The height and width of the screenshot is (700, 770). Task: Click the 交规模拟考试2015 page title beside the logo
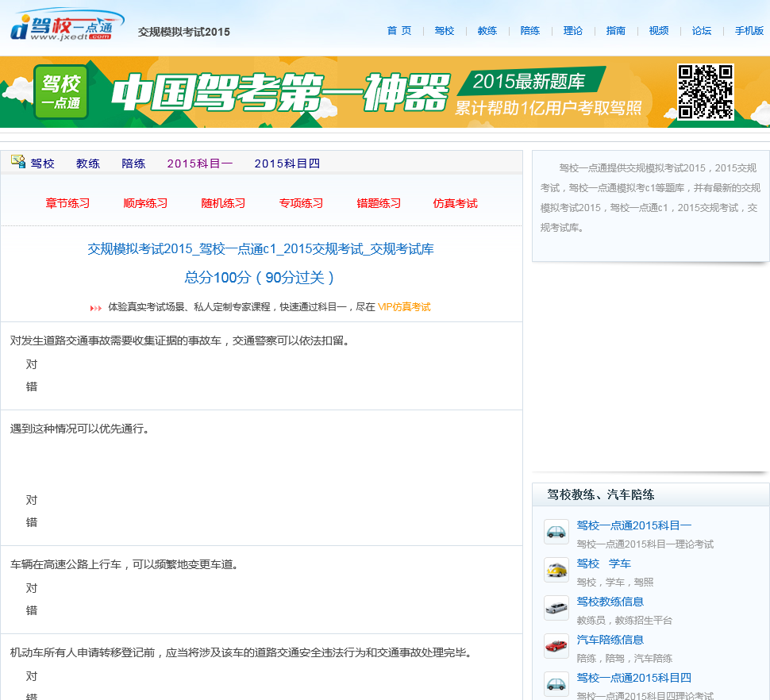pos(183,32)
